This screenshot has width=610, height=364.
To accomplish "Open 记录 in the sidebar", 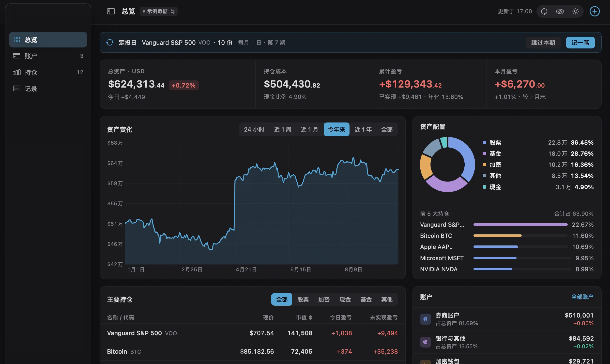I will (x=48, y=89).
